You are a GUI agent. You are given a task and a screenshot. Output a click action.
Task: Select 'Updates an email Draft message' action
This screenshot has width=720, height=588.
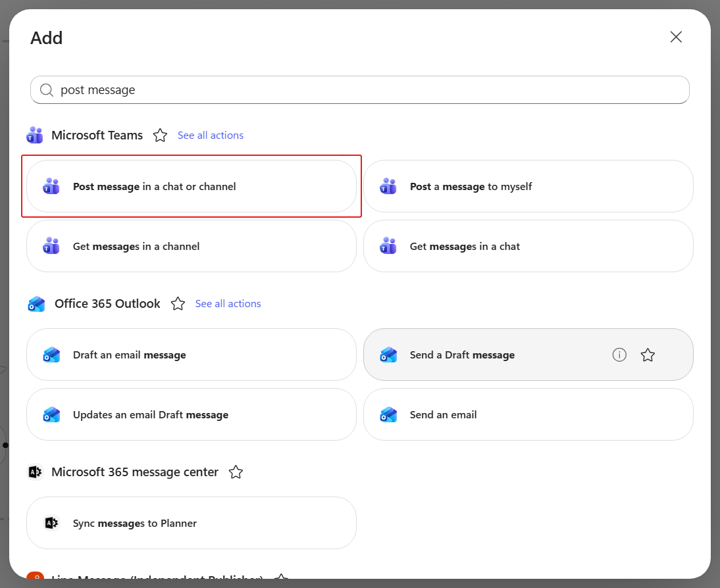192,415
